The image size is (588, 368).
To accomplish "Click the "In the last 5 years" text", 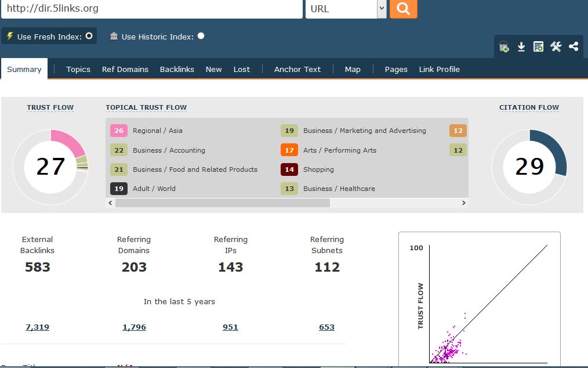I will 179,301.
